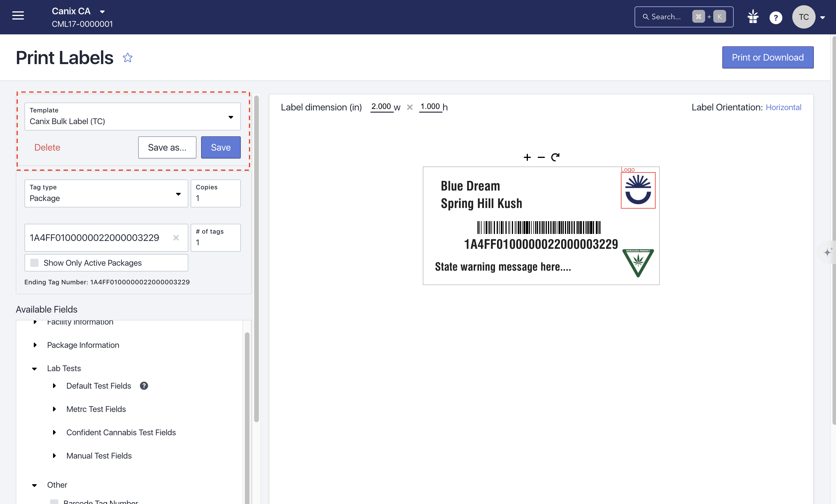Viewport: 836px width, 504px height.
Task: Select the Blue Dream text on label
Action: tap(470, 186)
